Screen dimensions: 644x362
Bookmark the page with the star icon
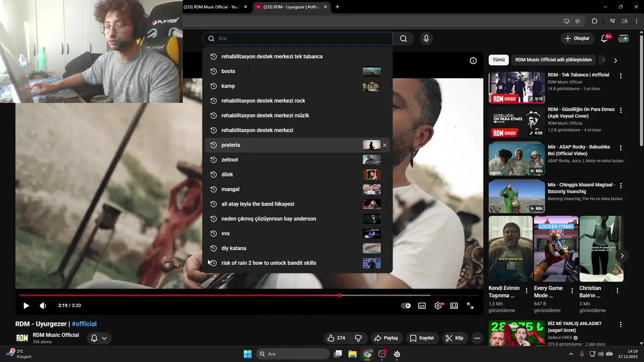(x=578, y=21)
